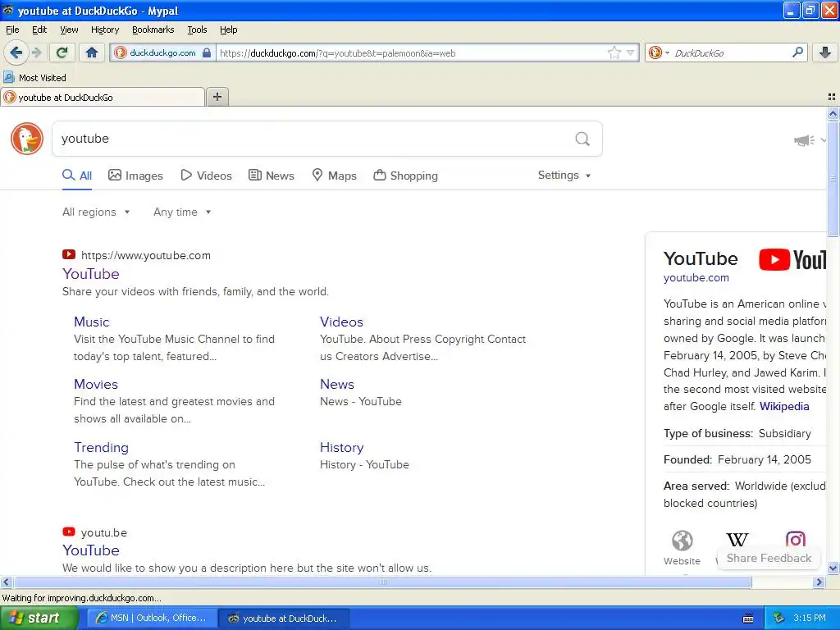Open the News sitelink under YouTube result
This screenshot has width=840, height=630.
(x=337, y=384)
